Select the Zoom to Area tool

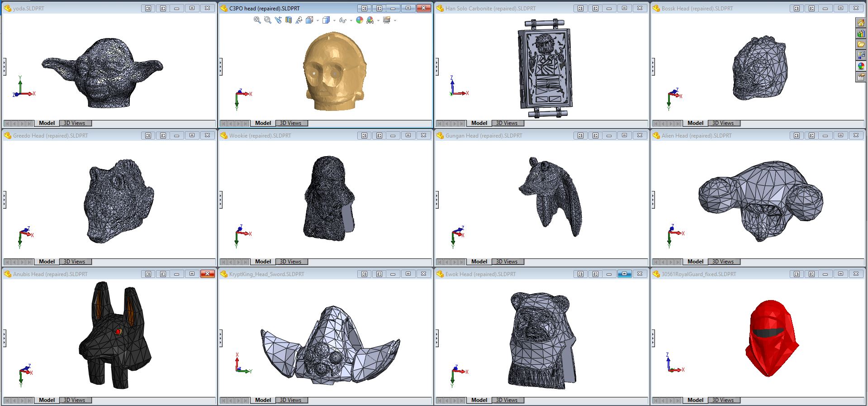pyautogui.click(x=267, y=20)
